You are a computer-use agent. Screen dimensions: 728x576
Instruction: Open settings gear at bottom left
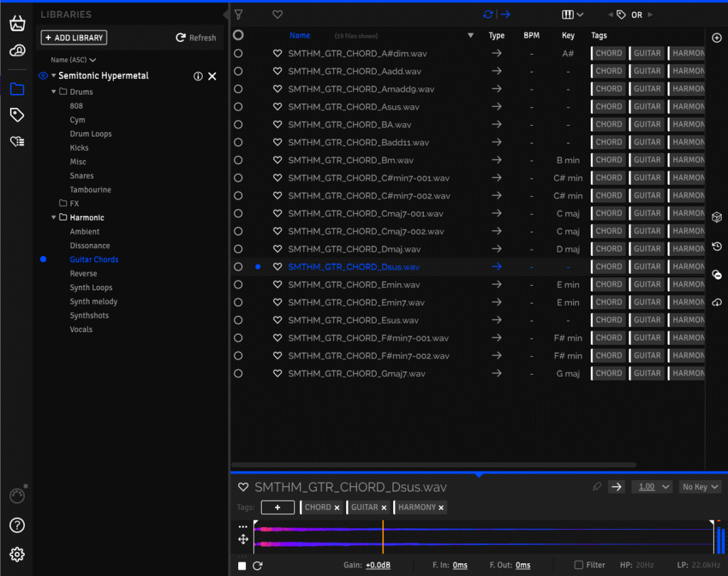coord(17,554)
